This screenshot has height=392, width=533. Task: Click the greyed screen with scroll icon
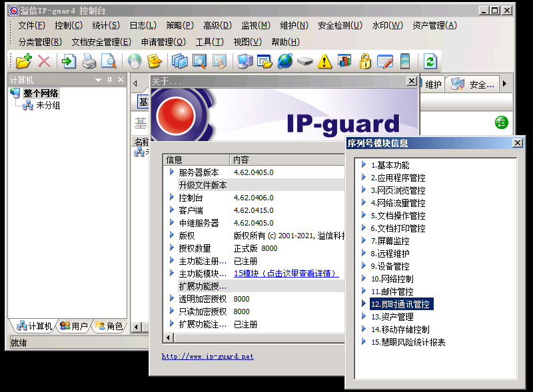[x=219, y=62]
